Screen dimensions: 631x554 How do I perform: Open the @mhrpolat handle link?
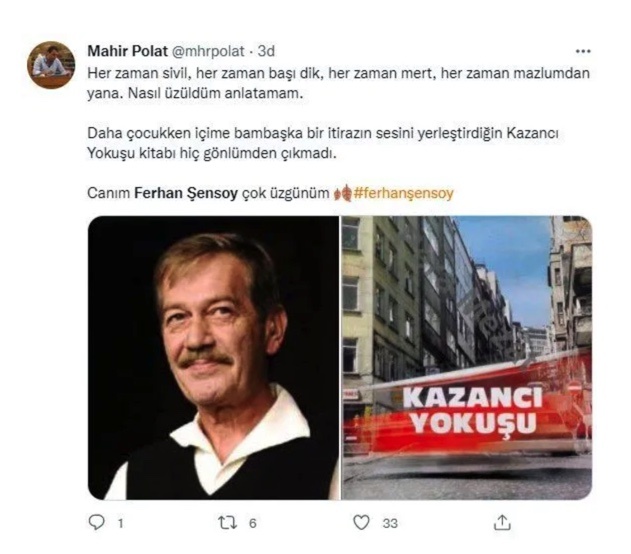coord(208,51)
